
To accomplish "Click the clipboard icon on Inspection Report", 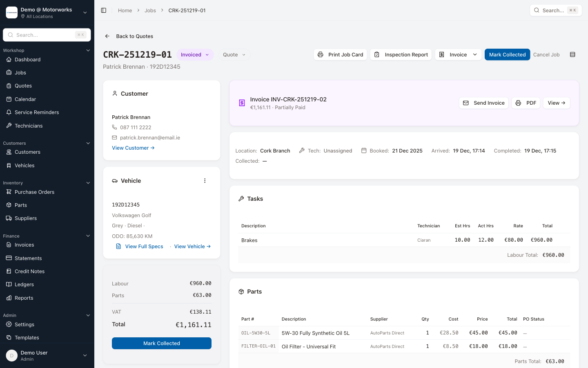I will click(377, 54).
